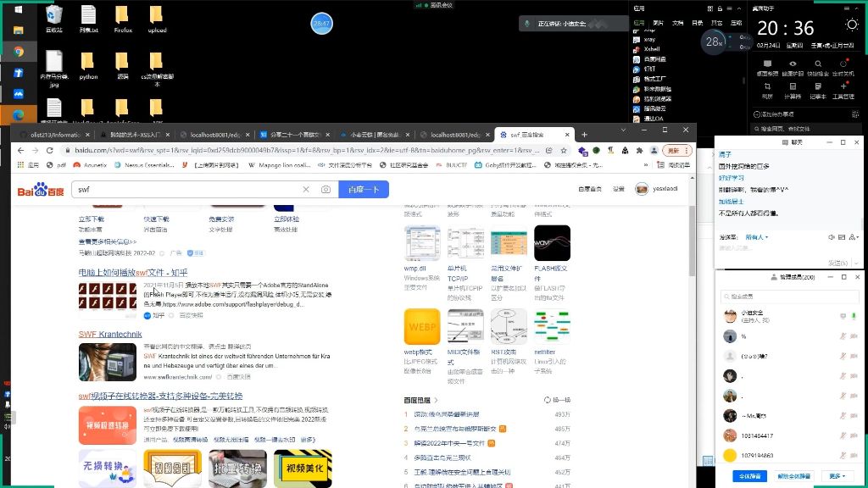Image resolution: width=868 pixels, height=488 pixels.
Task: Open the screenshot crop tool icon
Action: (767, 91)
